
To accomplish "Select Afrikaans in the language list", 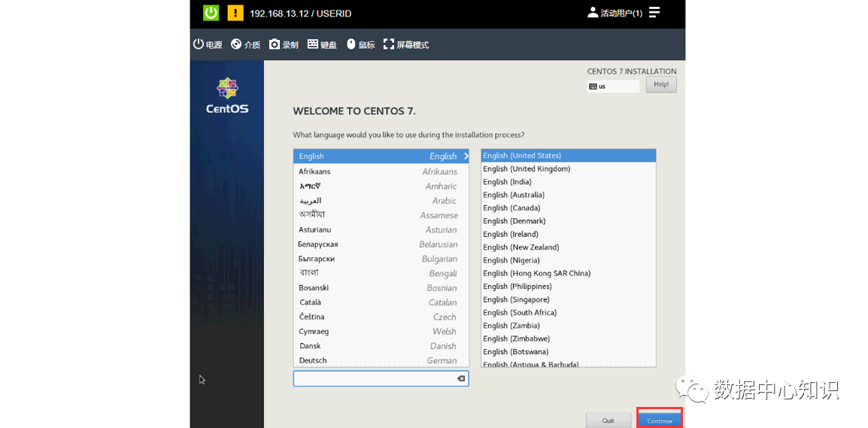I will tap(381, 172).
